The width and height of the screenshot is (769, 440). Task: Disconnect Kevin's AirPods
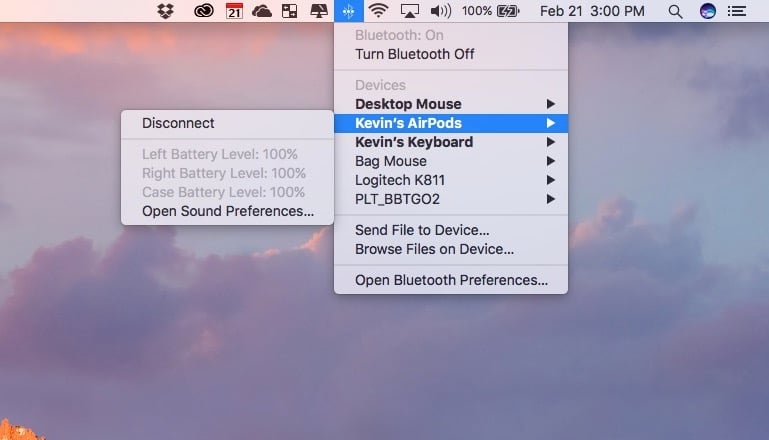click(227, 123)
